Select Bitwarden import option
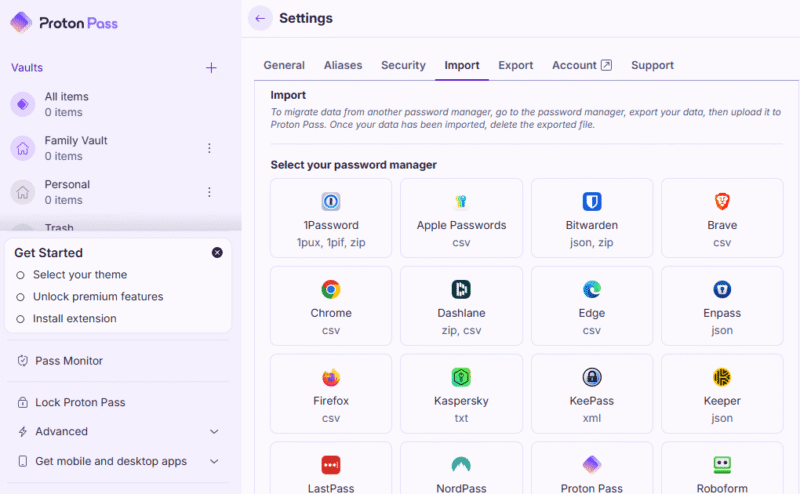Viewport: 800px width, 494px height. click(592, 218)
